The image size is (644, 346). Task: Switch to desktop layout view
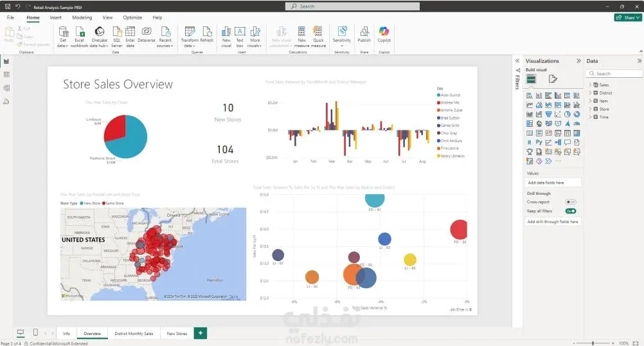coord(21,332)
